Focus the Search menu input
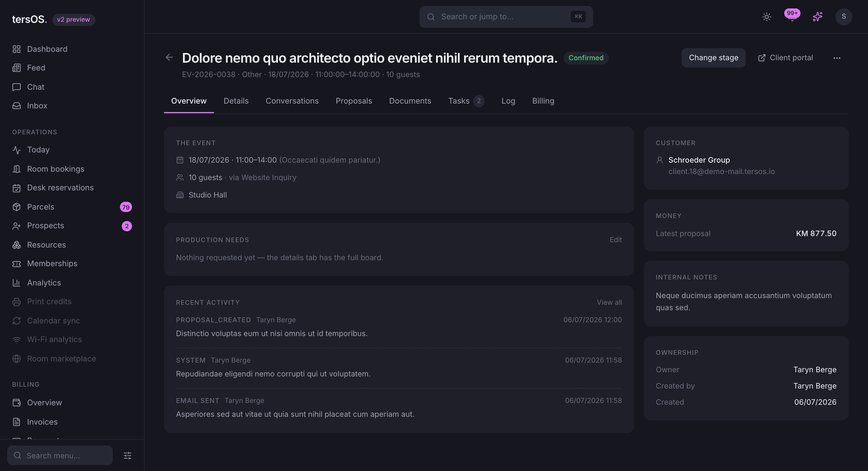Viewport: 868px width, 471px height. pyautogui.click(x=60, y=456)
